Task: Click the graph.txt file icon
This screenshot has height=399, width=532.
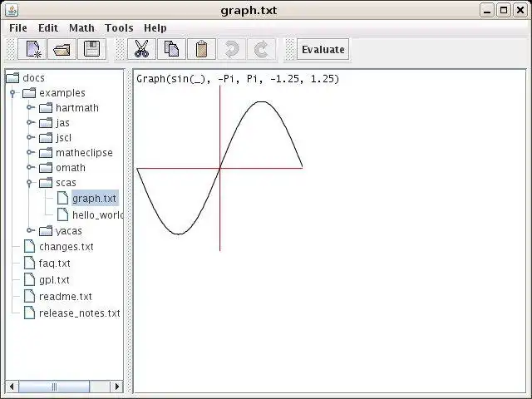Action: pyautogui.click(x=63, y=198)
